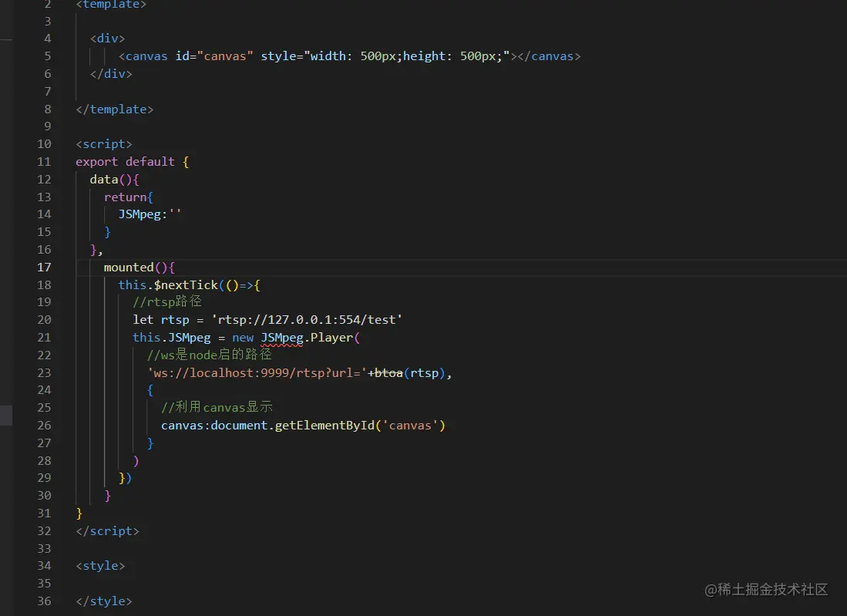Click the 'let rtsp' variable declaration

161,320
